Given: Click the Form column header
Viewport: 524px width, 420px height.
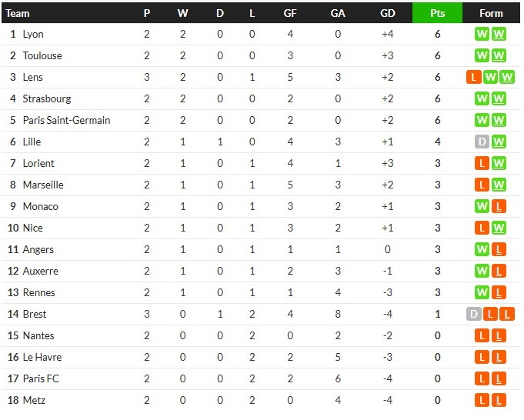Looking at the screenshot, I should tap(491, 13).
